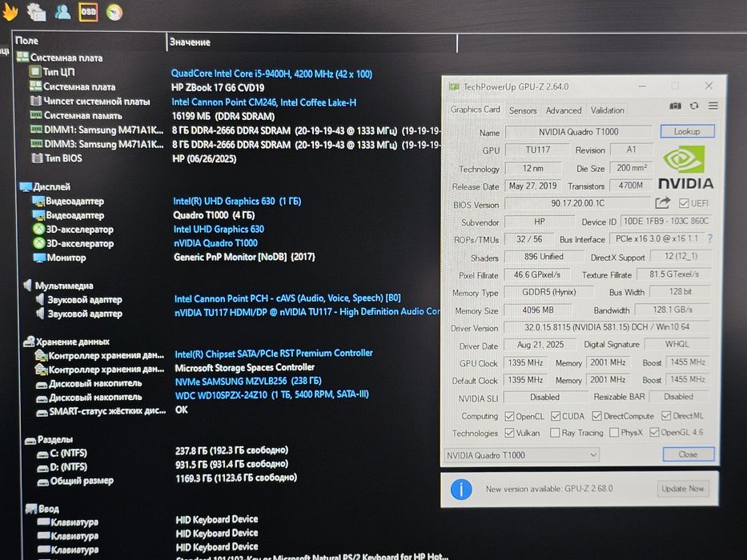
Task: Switch to the Sensors tab
Action: click(523, 110)
